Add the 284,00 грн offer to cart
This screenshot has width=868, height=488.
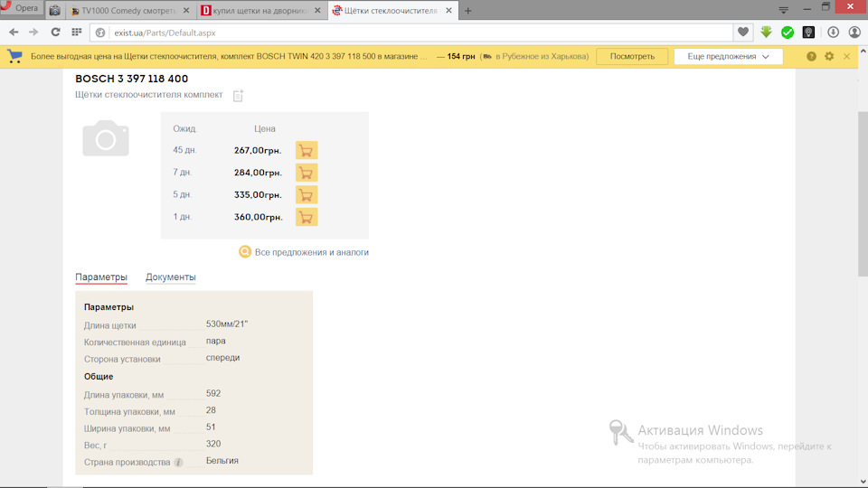(x=306, y=173)
